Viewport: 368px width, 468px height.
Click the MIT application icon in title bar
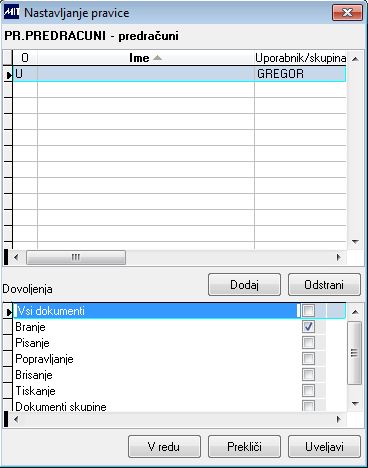tap(11, 13)
